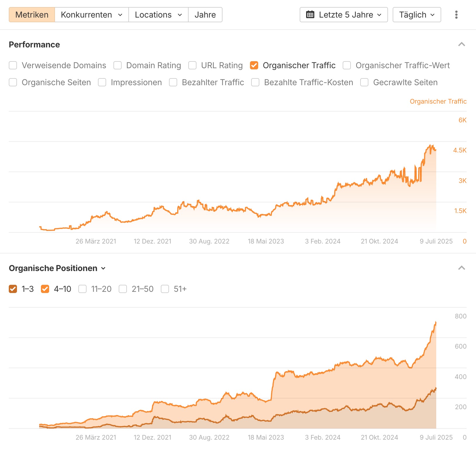This screenshot has height=449, width=476.
Task: Open the three-dot more options menu
Action: pyautogui.click(x=456, y=15)
